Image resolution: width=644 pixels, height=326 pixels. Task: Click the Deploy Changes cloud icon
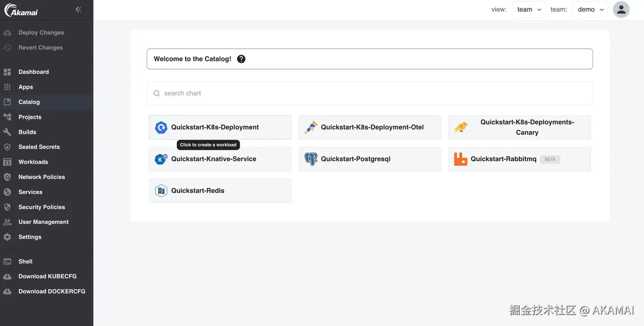tap(7, 33)
